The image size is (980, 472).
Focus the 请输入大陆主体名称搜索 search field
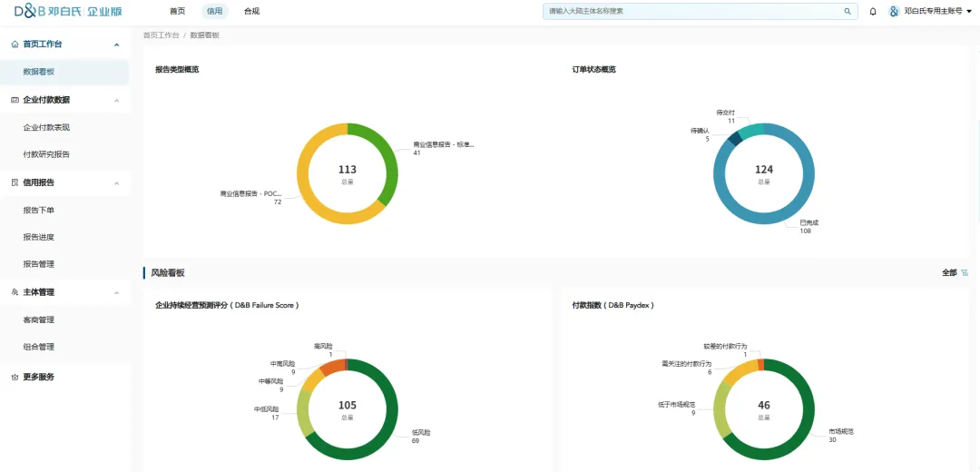pyautogui.click(x=700, y=11)
